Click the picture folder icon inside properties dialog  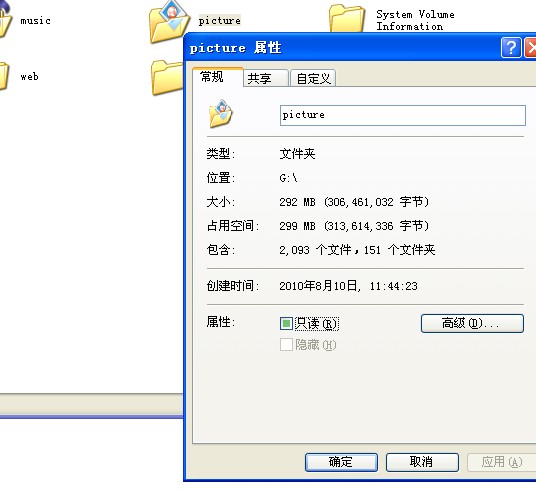click(x=220, y=114)
